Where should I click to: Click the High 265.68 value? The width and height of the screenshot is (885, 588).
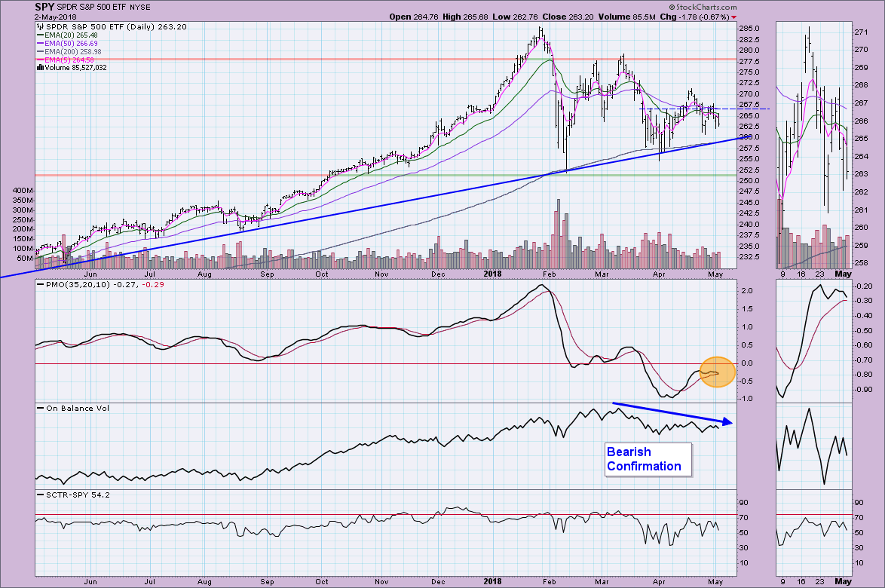pyautogui.click(x=466, y=17)
